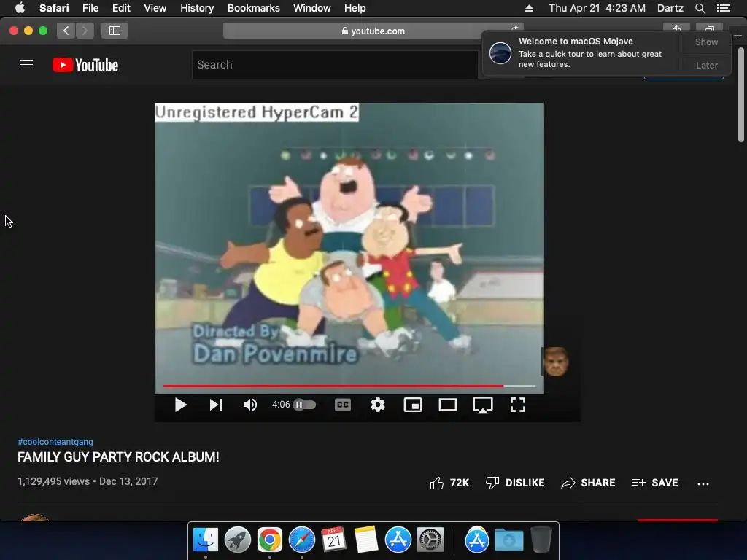Switch to theater mode
The image size is (747, 560).
[x=448, y=405]
